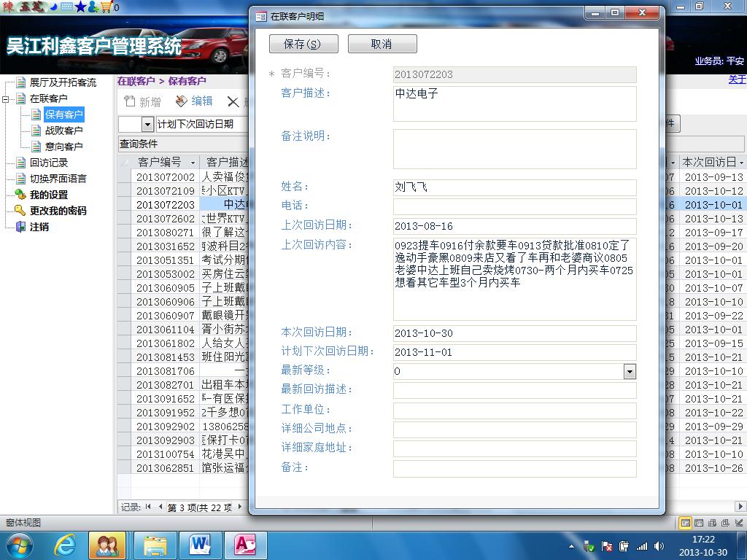Click the 客户描述 field with 中达电子
The image size is (747, 560).
point(514,104)
